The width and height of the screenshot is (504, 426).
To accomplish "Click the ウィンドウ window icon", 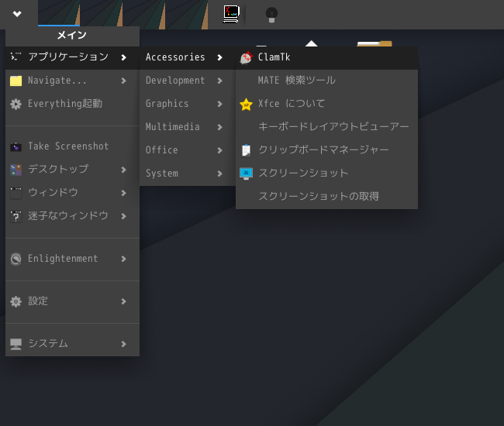I will (x=16, y=193).
